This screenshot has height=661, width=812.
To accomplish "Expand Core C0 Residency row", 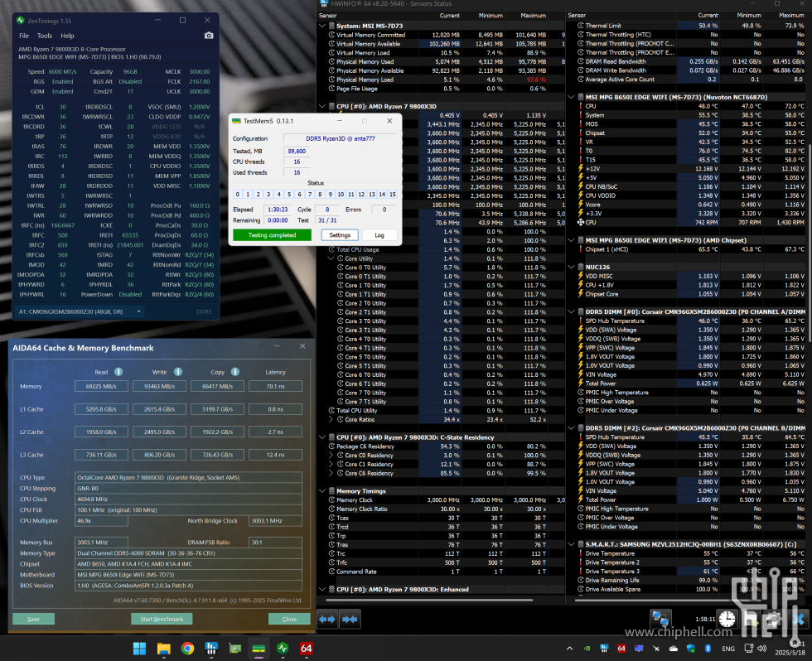I will (331, 455).
